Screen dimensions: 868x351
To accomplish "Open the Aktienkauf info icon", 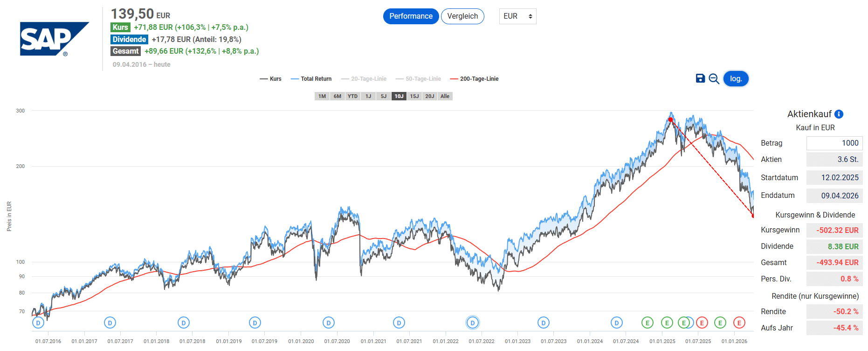I will point(839,114).
